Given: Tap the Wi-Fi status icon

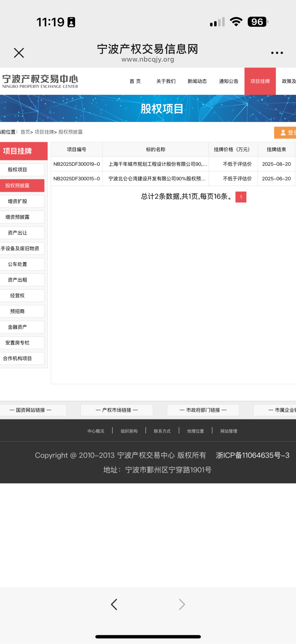Looking at the screenshot, I should (236, 22).
